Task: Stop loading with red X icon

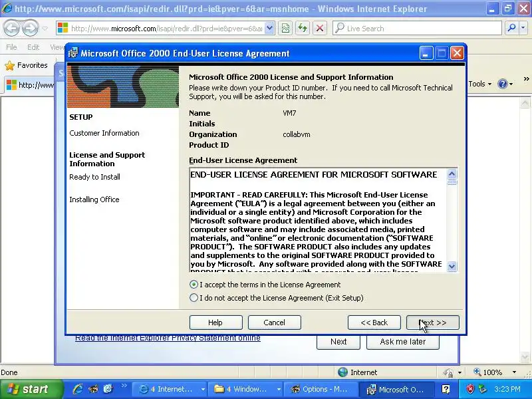Action: coord(320,29)
